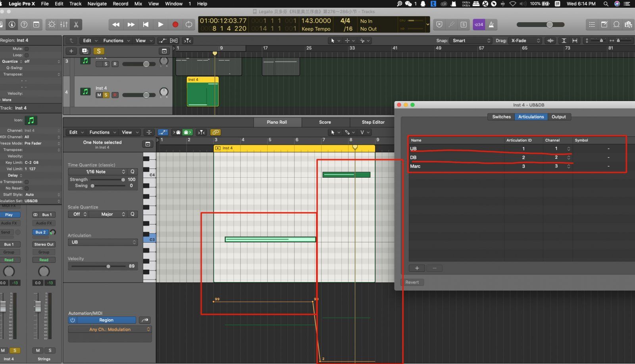Toggle Show Automation in Tracks area
This screenshot has width=635, height=364.
coord(162,40)
